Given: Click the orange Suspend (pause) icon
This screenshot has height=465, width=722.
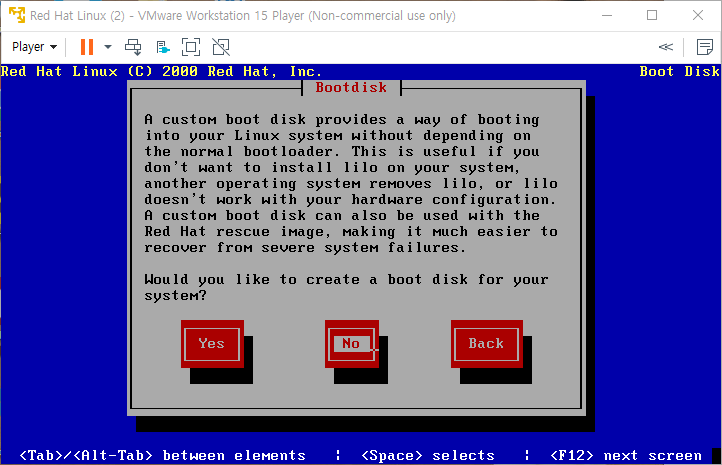Looking at the screenshot, I should click(87, 47).
